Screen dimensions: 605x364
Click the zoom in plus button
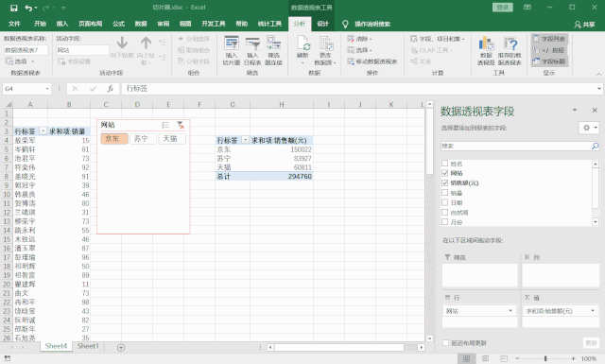click(x=574, y=358)
